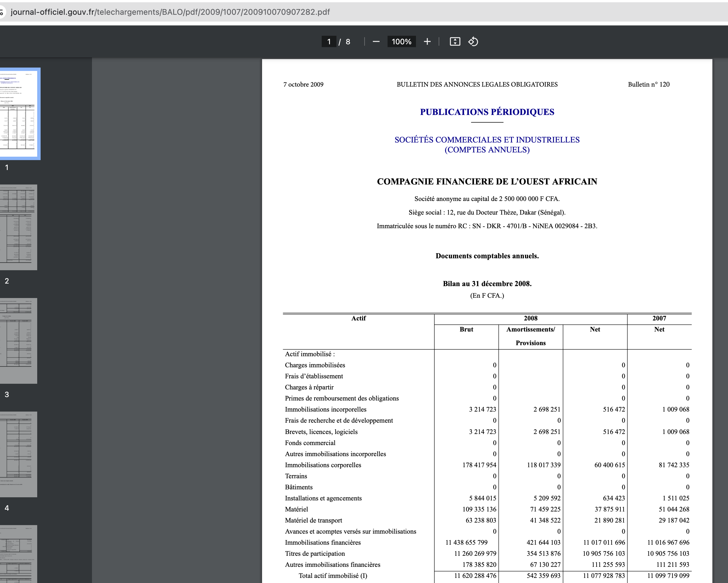Viewport: 728px width, 583px height.
Task: Click the value 60 400 615
Action: (x=610, y=465)
